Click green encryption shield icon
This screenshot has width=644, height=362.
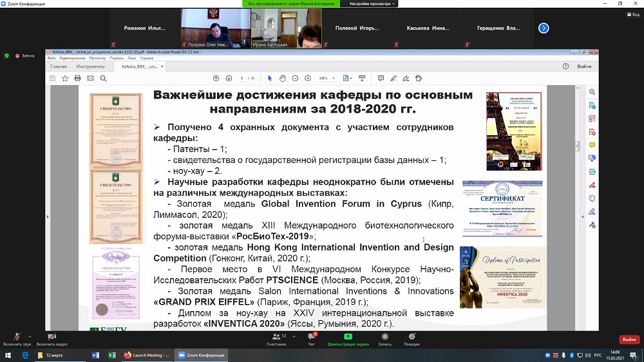tap(7, 55)
